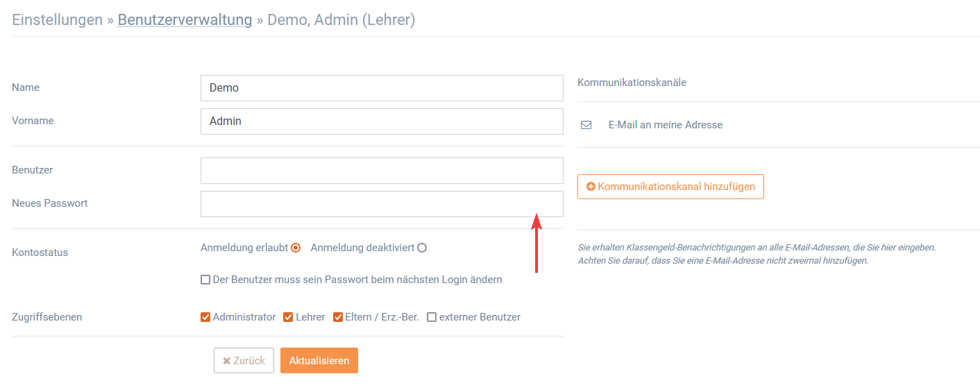Click the Zurück button
Screen dimensions: 980x392
pyautogui.click(x=244, y=361)
